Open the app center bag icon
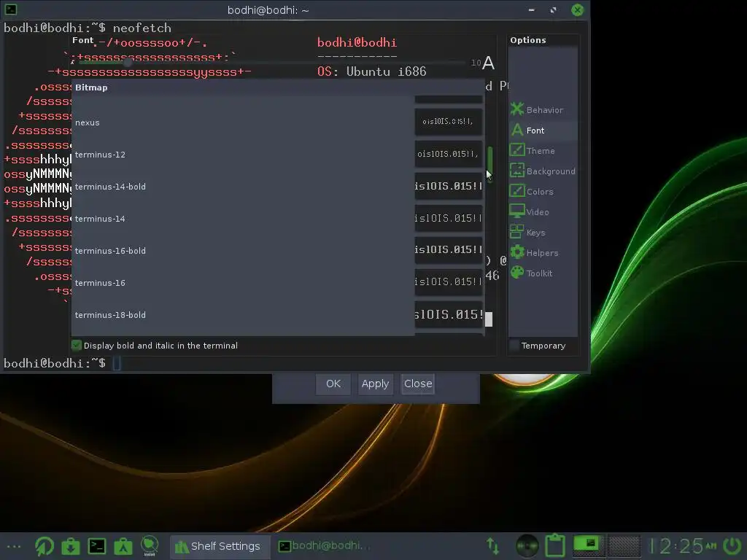The image size is (747, 560). (123, 545)
